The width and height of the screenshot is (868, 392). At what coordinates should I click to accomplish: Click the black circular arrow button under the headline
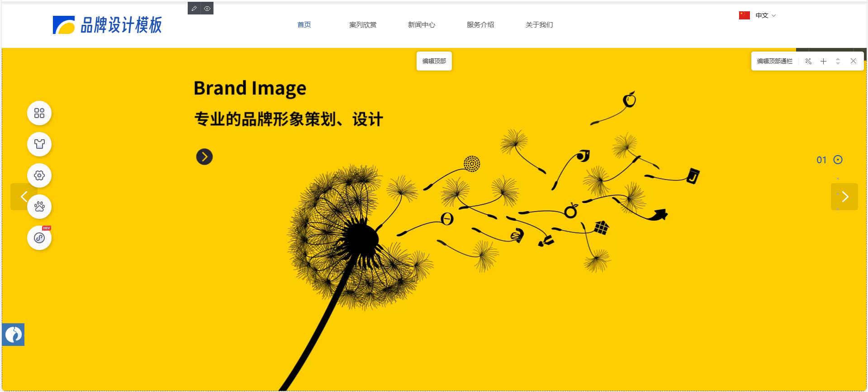click(204, 157)
